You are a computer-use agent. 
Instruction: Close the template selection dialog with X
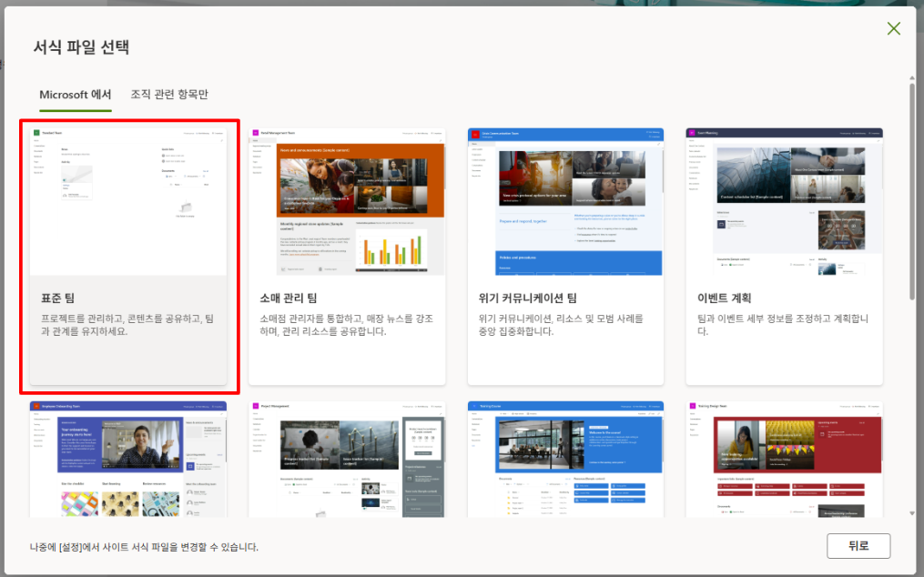[x=893, y=28]
